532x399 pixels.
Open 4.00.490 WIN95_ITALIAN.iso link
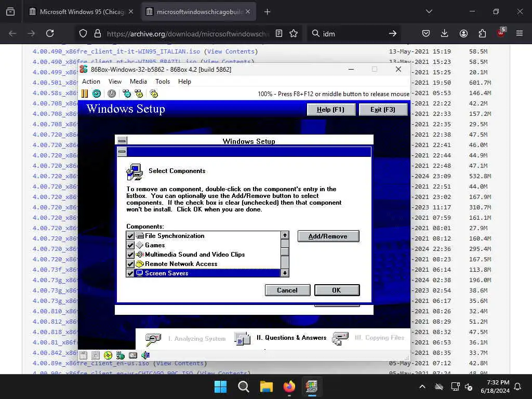click(x=116, y=51)
